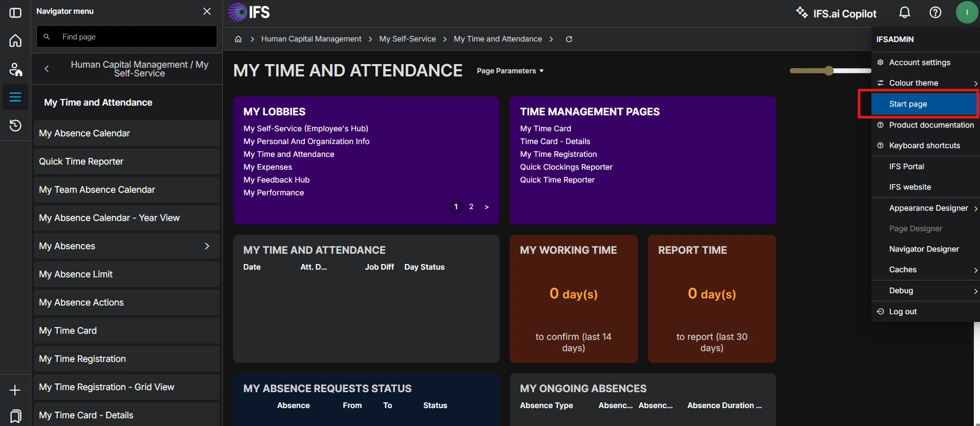Click the plus icon in sidebar
The height and width of the screenshot is (426, 980).
(x=15, y=390)
